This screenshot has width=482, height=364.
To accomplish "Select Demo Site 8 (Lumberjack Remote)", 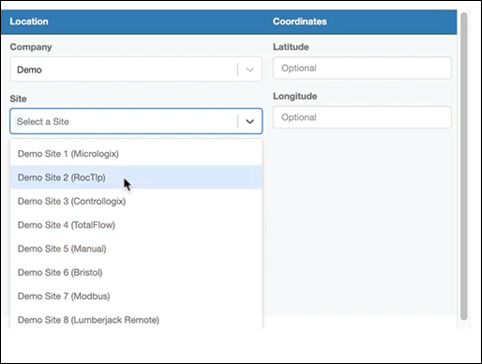I will 136,319.
